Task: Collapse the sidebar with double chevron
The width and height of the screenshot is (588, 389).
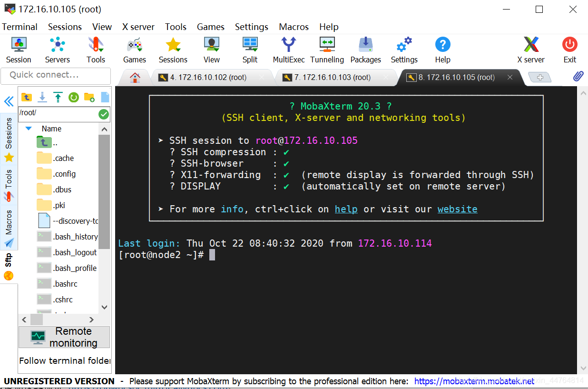Action: click(x=9, y=101)
